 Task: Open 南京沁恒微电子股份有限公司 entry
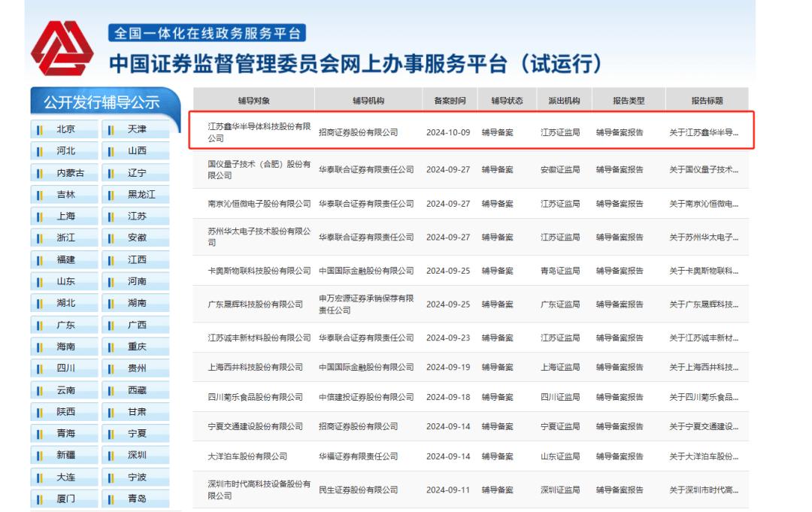coord(259,204)
